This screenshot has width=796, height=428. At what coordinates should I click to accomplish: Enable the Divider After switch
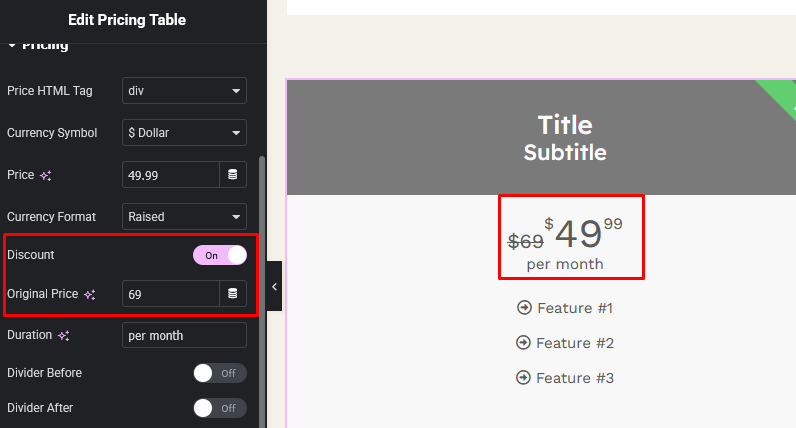point(220,408)
